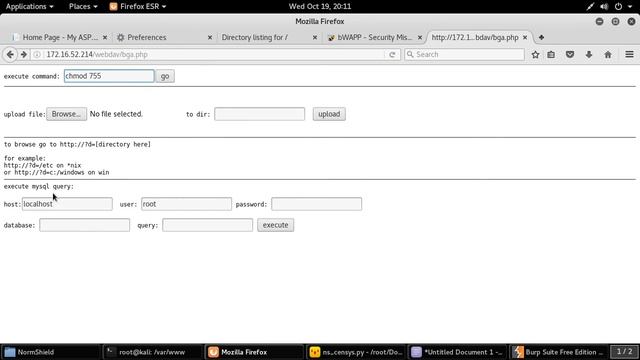Switch to ns_censys.py editor window
Viewport: 640px width, 360px height.
[356, 352]
